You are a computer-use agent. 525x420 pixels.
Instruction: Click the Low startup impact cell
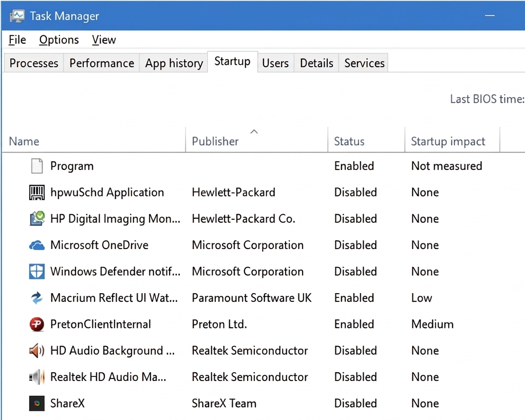click(422, 298)
